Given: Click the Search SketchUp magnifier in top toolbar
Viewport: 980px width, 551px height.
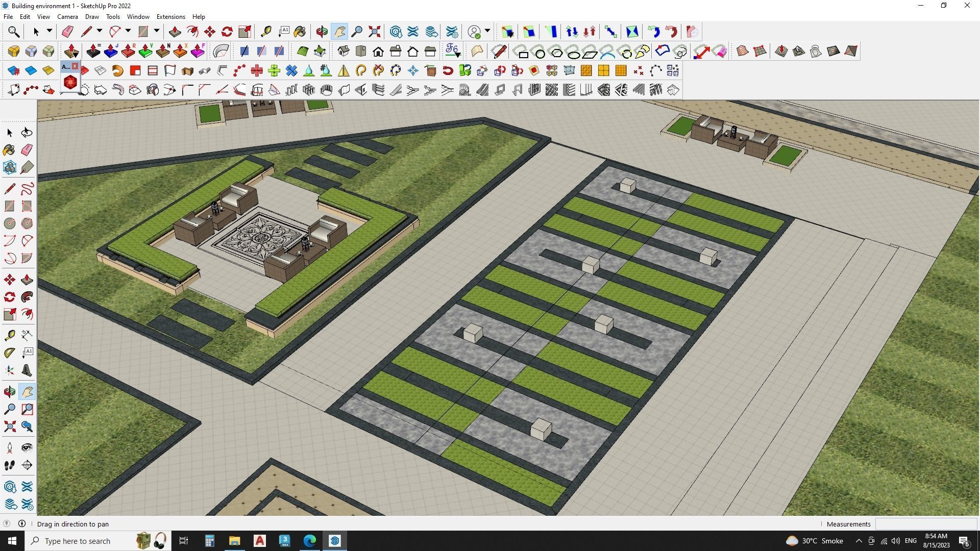Looking at the screenshot, I should 14,32.
